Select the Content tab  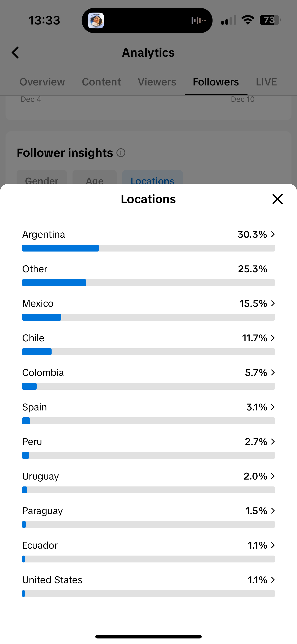point(102,82)
